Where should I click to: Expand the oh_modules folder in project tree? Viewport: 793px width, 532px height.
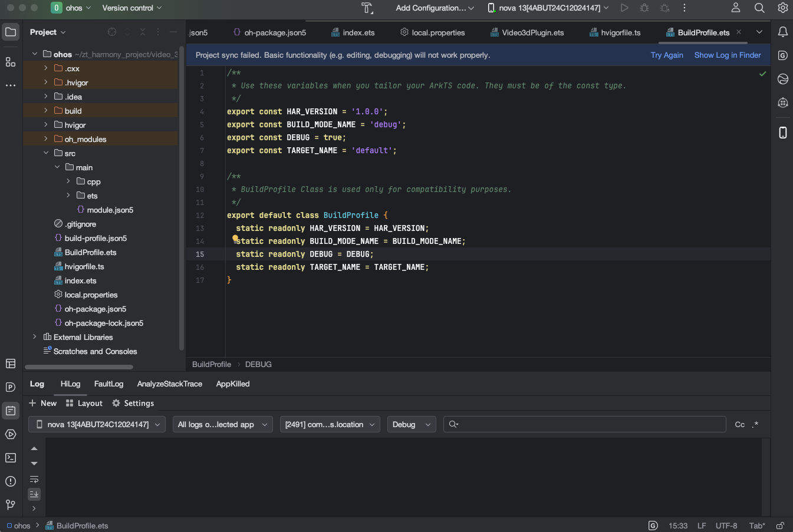point(46,139)
